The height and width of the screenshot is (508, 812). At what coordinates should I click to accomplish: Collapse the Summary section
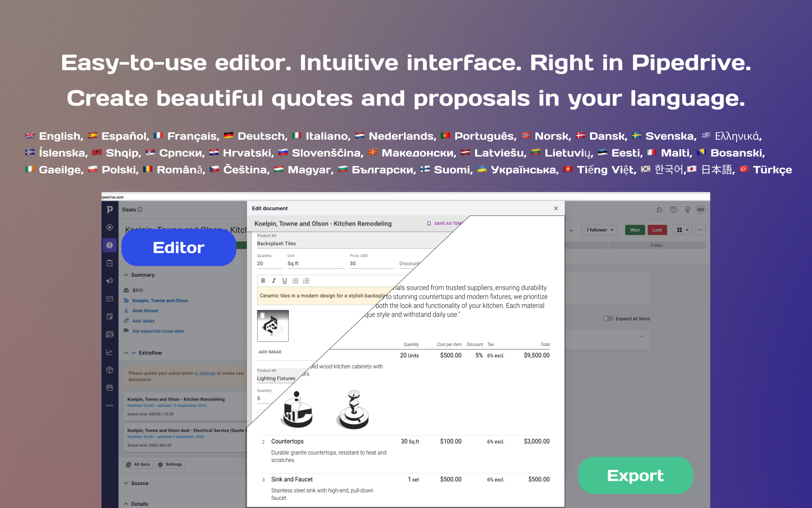pos(126,275)
